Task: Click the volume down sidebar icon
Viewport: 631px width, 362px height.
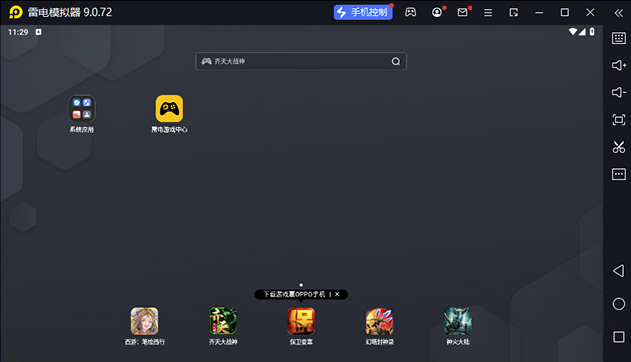Action: click(x=619, y=92)
